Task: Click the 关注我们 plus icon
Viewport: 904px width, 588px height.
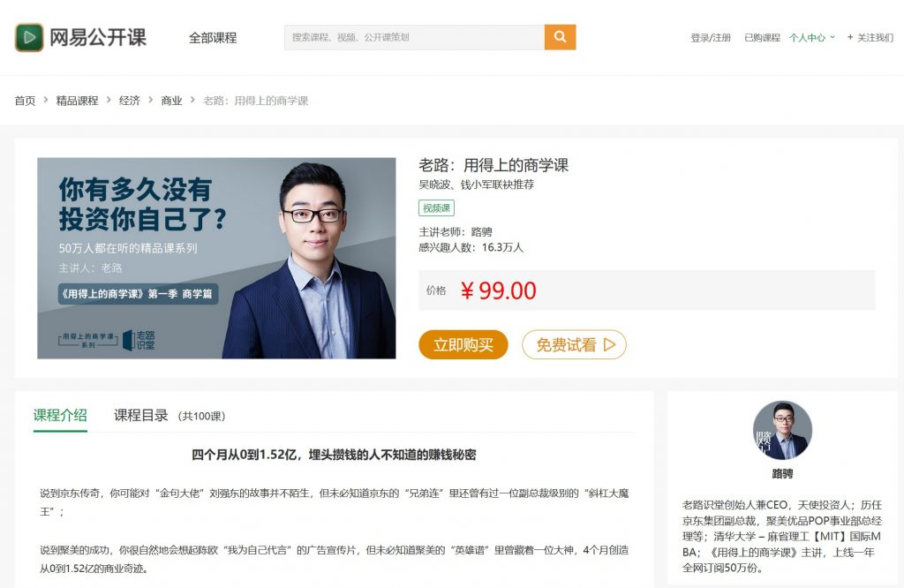Action: pyautogui.click(x=850, y=38)
